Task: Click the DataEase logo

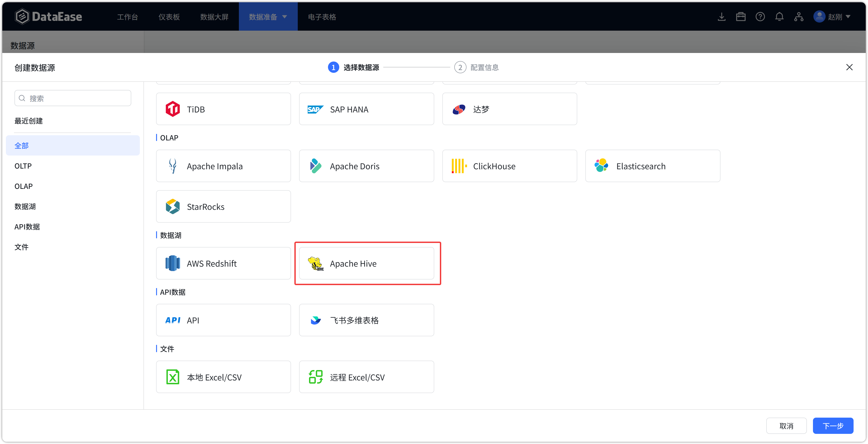Action: pyautogui.click(x=48, y=16)
